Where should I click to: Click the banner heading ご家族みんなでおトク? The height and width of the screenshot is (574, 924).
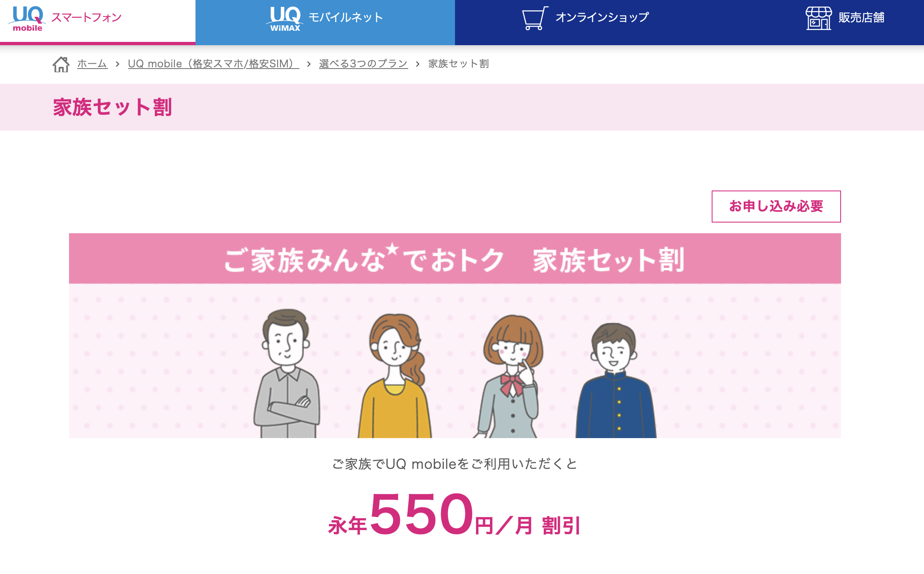364,260
